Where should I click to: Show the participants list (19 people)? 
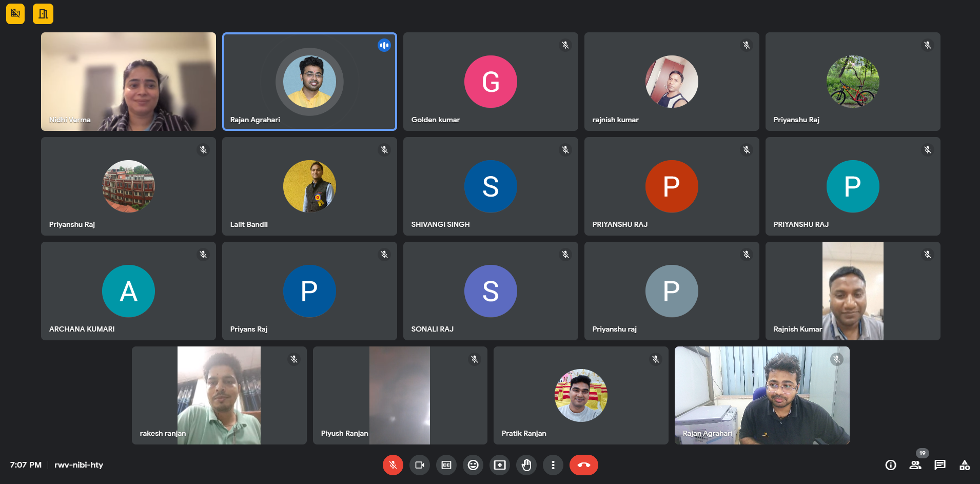pyautogui.click(x=915, y=465)
